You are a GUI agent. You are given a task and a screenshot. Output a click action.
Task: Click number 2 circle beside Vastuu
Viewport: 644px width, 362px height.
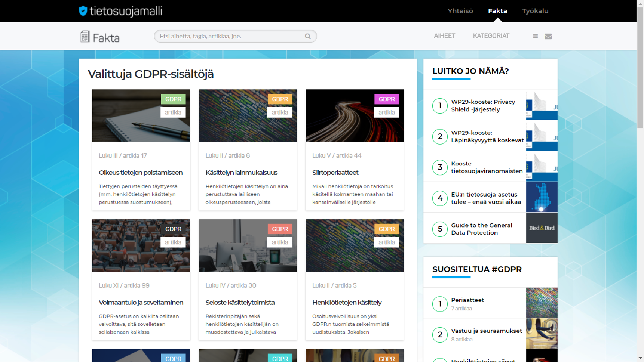(440, 335)
